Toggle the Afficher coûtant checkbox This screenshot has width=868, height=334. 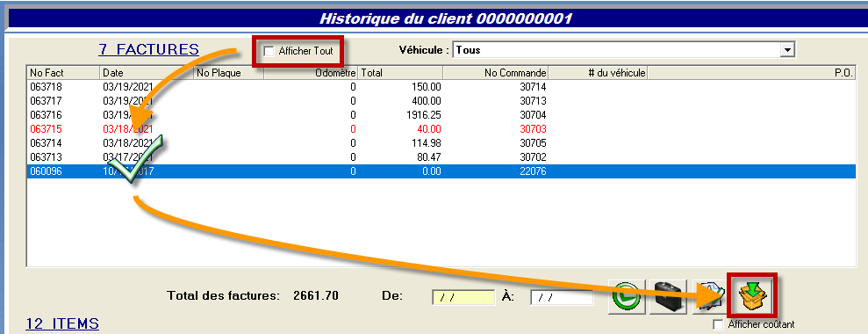(x=718, y=324)
